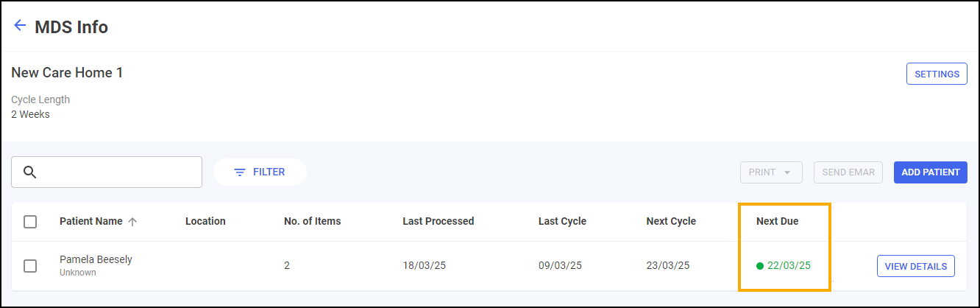980x308 pixels.
Task: Click the green Next Due status dot
Action: coord(760,266)
